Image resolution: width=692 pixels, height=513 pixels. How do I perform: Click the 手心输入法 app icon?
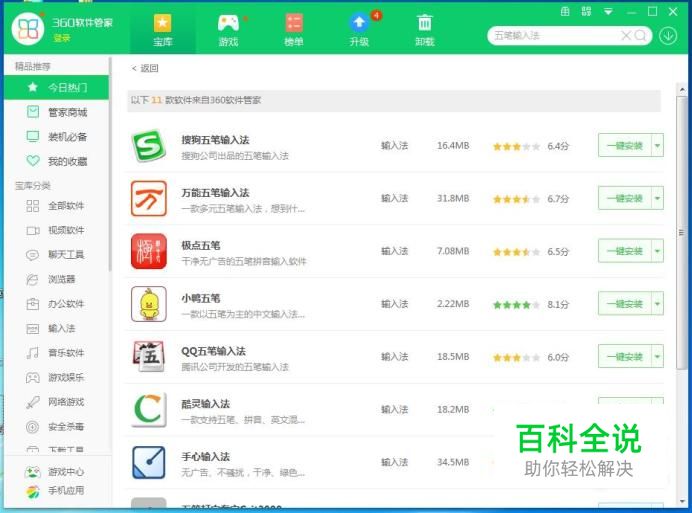click(x=149, y=462)
